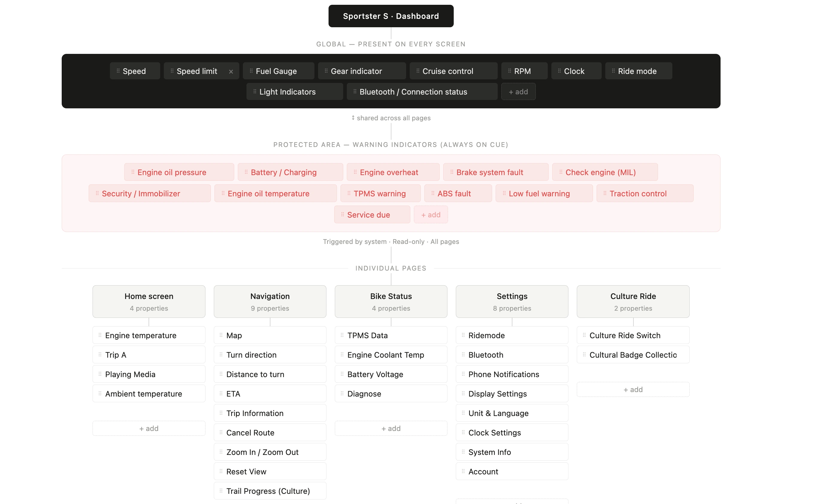Image resolution: width=817 pixels, height=504 pixels.
Task: Select the Low fuel warning chip
Action: click(x=544, y=193)
